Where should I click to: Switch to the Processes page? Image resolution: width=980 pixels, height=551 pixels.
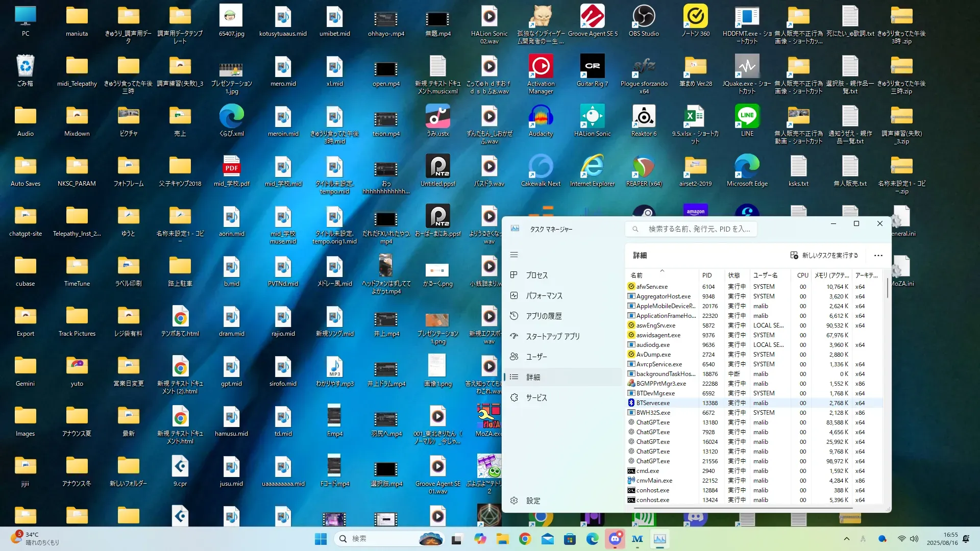536,275
